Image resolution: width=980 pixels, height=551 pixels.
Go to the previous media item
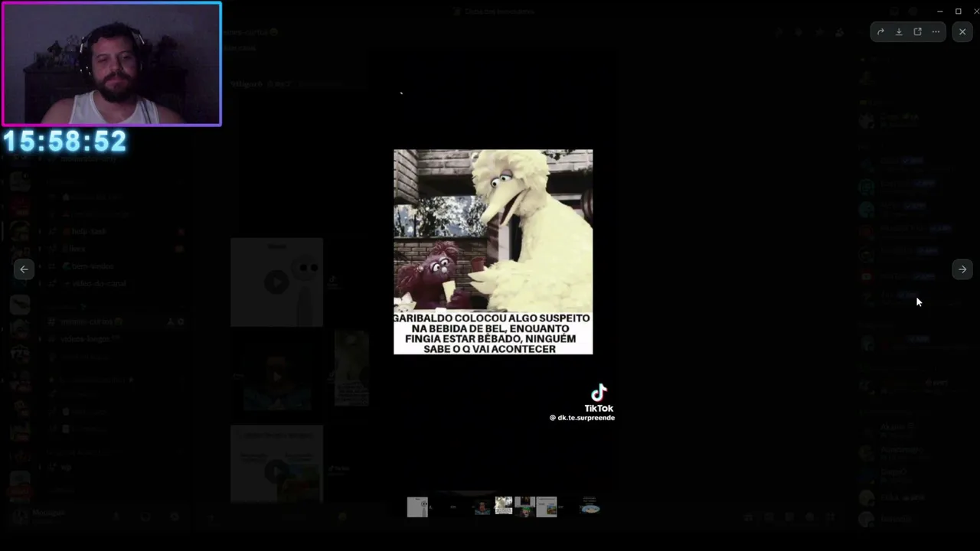click(x=24, y=269)
